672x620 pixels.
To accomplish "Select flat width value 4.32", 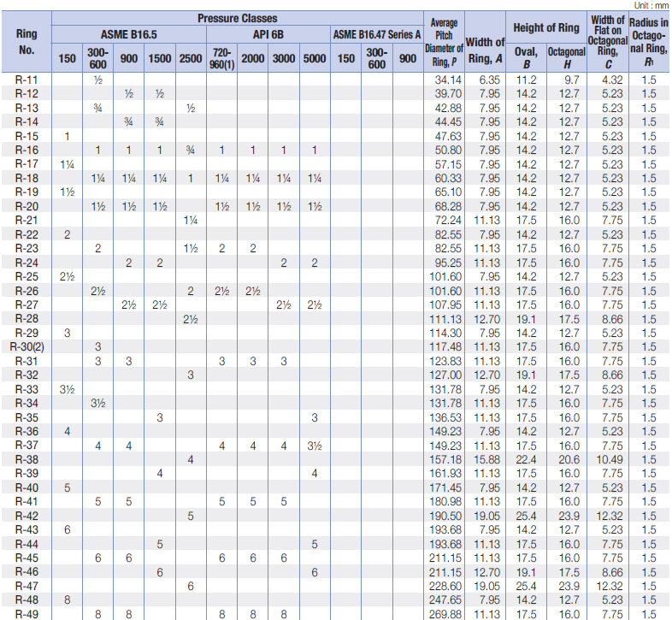I will click(612, 80).
